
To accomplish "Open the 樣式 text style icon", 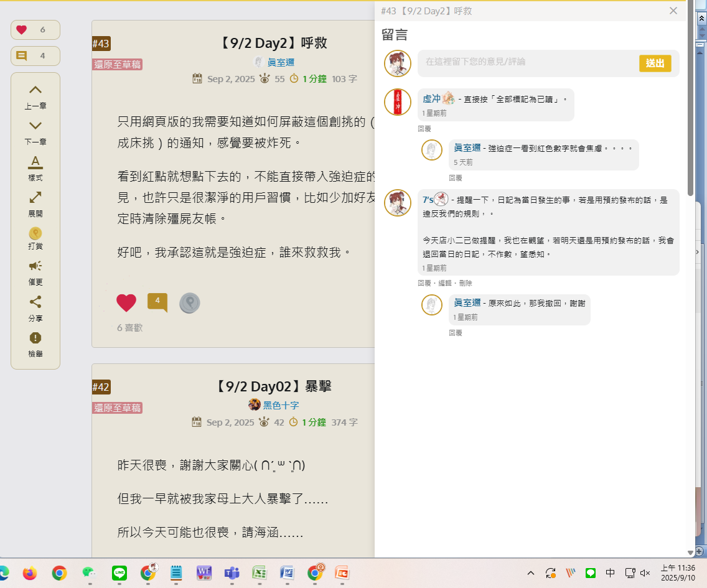I will click(35, 162).
